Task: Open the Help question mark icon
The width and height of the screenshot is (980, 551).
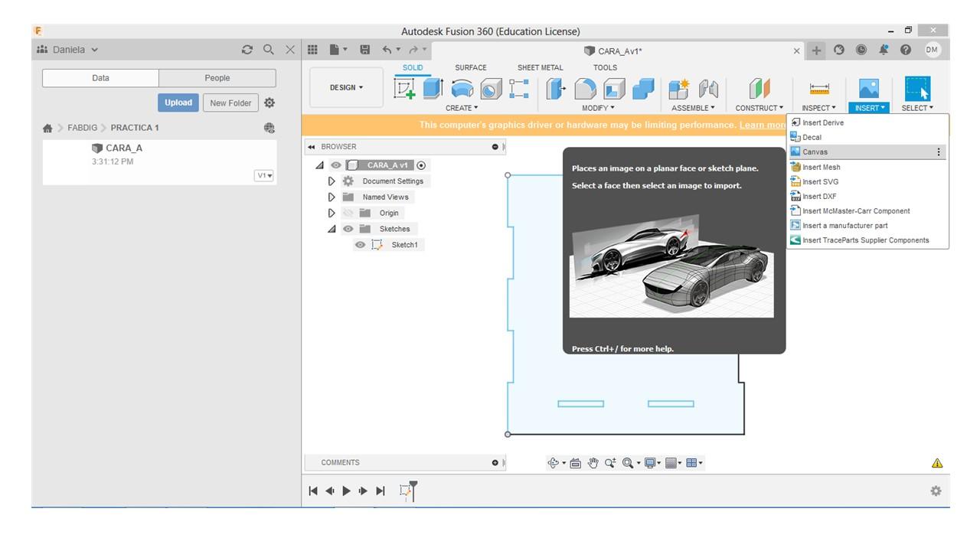Action: click(x=906, y=50)
